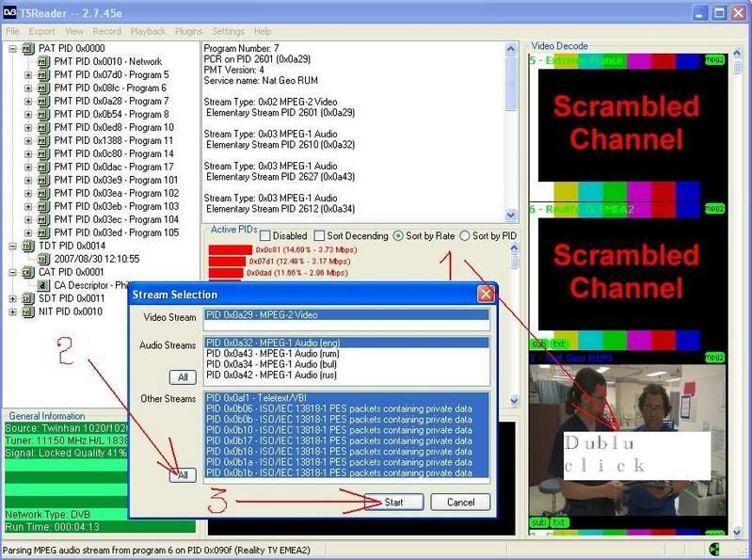
Task: Expand the SDT PID 0x0011 tree node
Action: [x=13, y=298]
